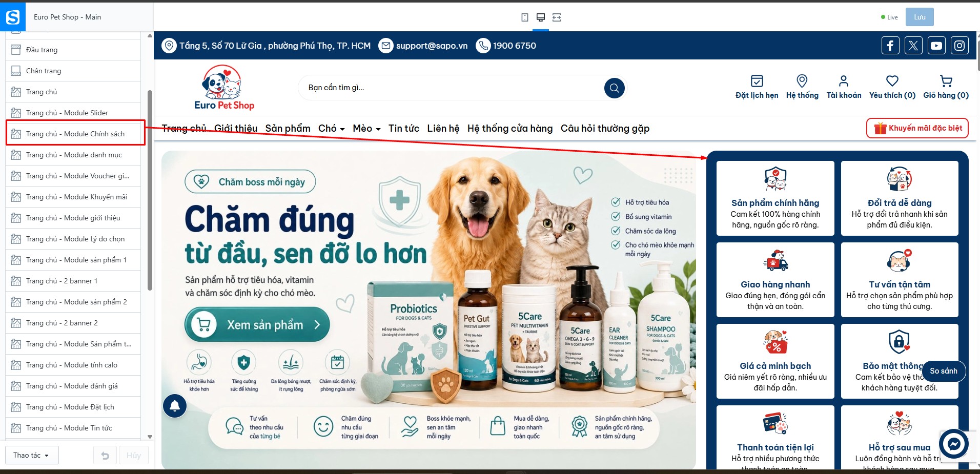Click Xem sản phẩm banner button

257,324
